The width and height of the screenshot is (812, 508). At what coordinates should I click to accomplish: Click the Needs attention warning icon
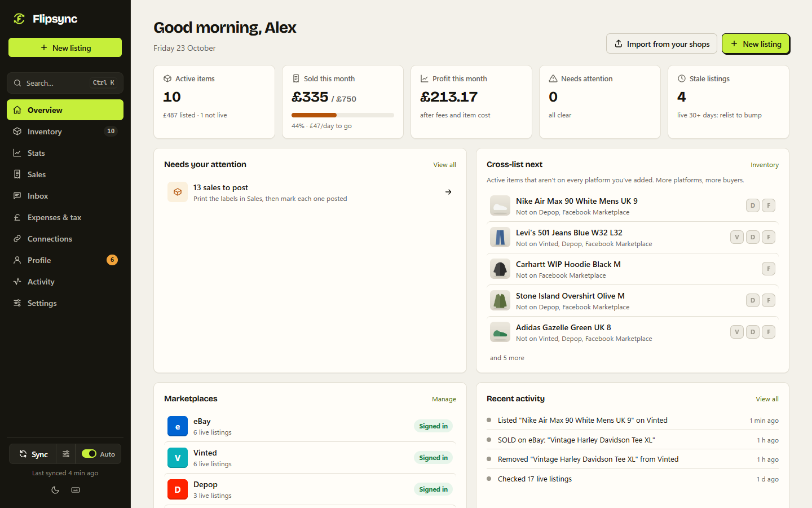tap(553, 78)
